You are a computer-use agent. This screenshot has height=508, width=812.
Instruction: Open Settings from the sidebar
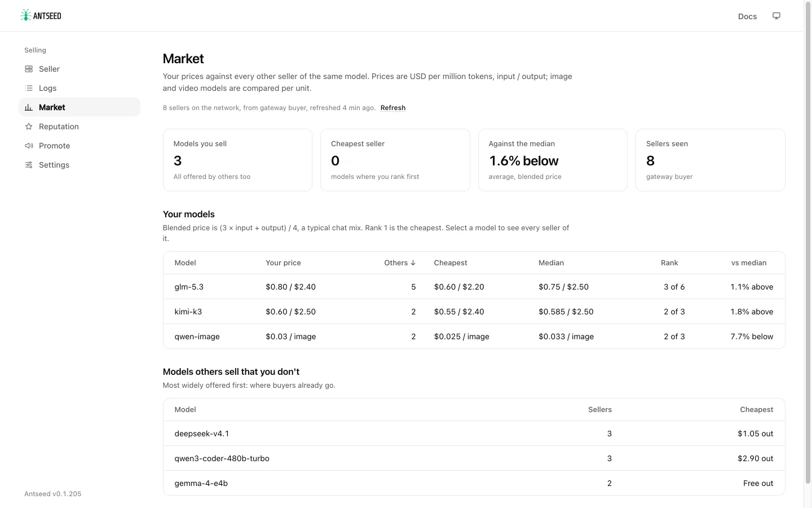(x=80, y=165)
